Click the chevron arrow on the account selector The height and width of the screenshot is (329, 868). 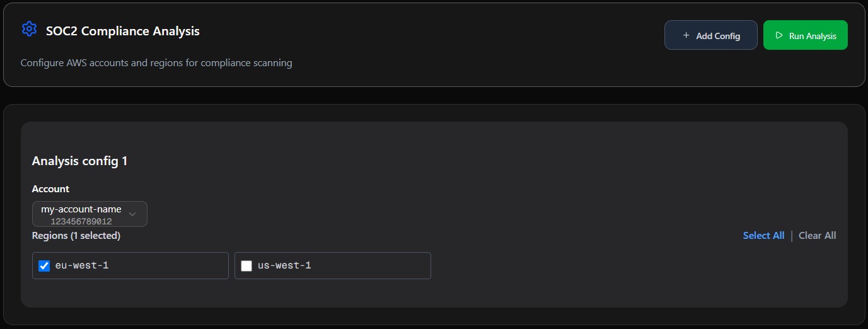pos(132,214)
